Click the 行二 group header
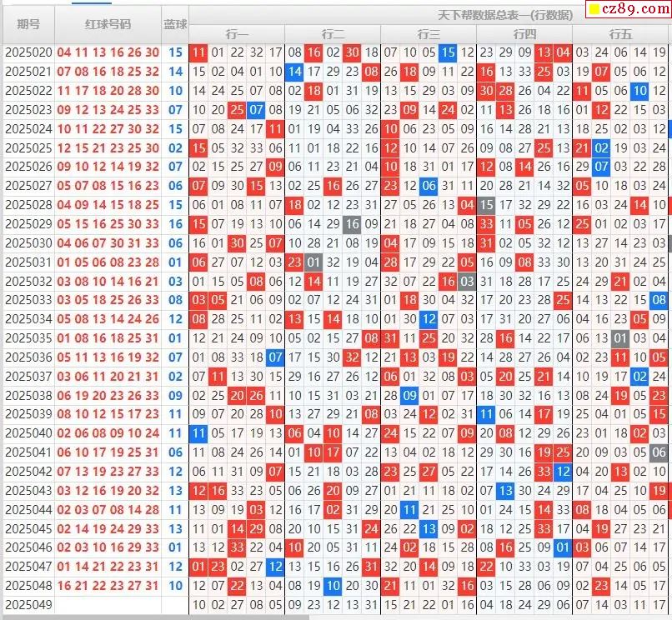 [333, 34]
